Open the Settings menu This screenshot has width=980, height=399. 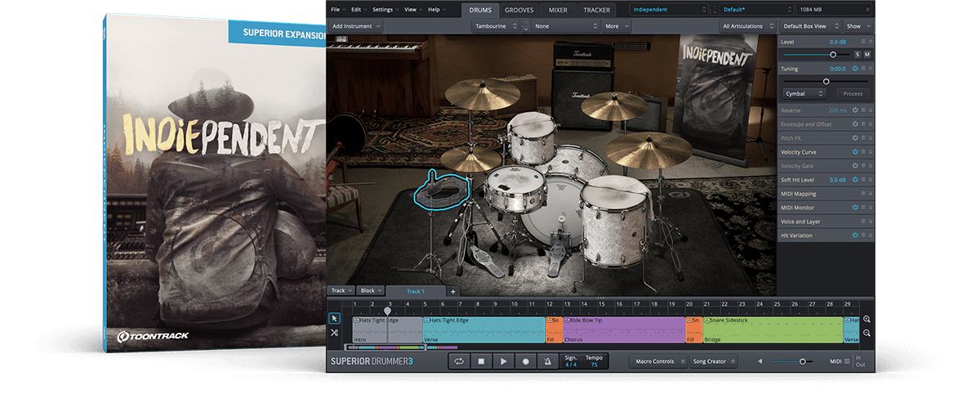385,10
